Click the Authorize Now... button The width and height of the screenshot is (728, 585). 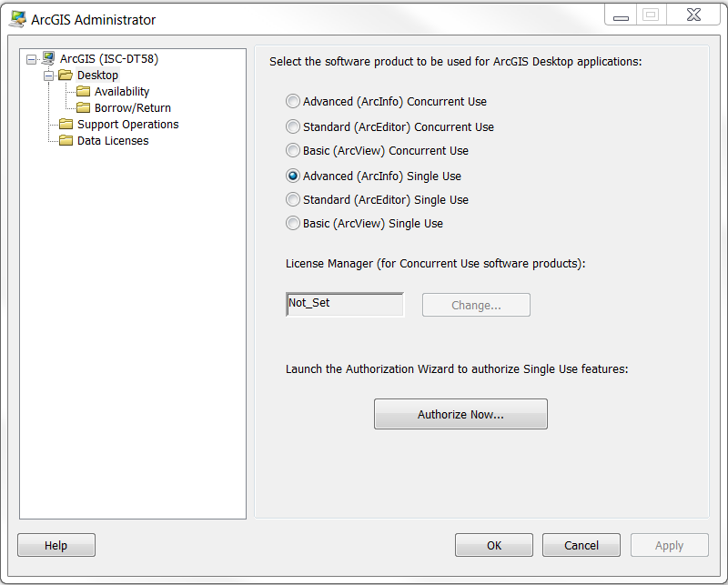(460, 414)
